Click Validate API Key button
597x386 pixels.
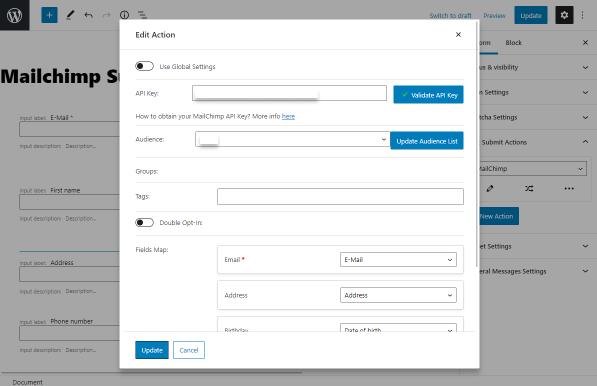[x=428, y=95]
